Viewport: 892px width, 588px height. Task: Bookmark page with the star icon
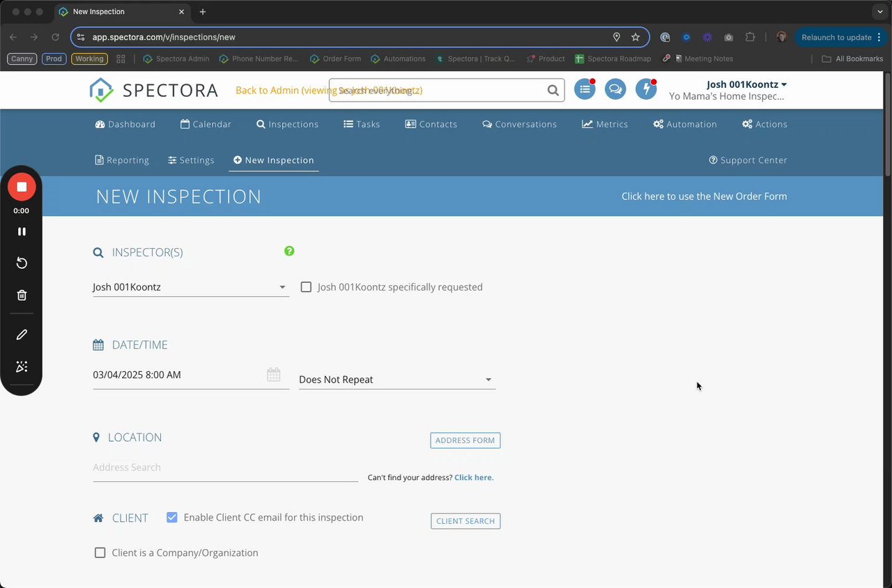pyautogui.click(x=636, y=37)
